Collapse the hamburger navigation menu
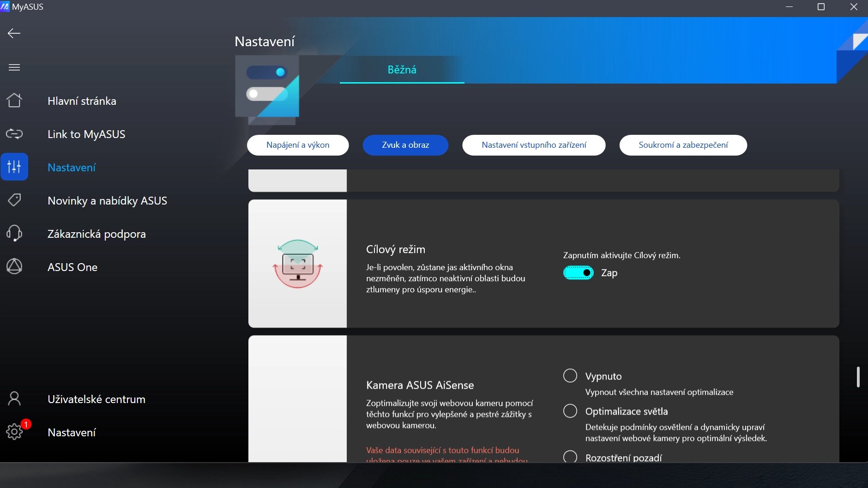868x488 pixels. point(14,67)
